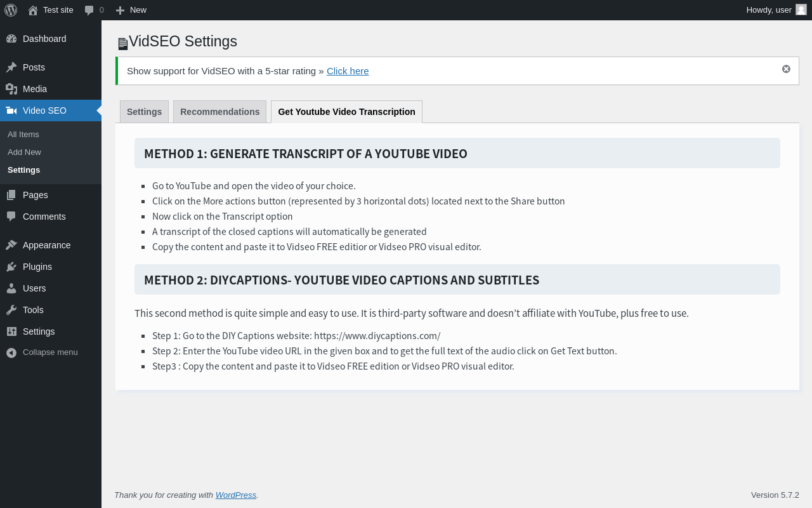Click the user avatar in admin bar
The image size is (812, 508).
pyautogui.click(x=801, y=10)
